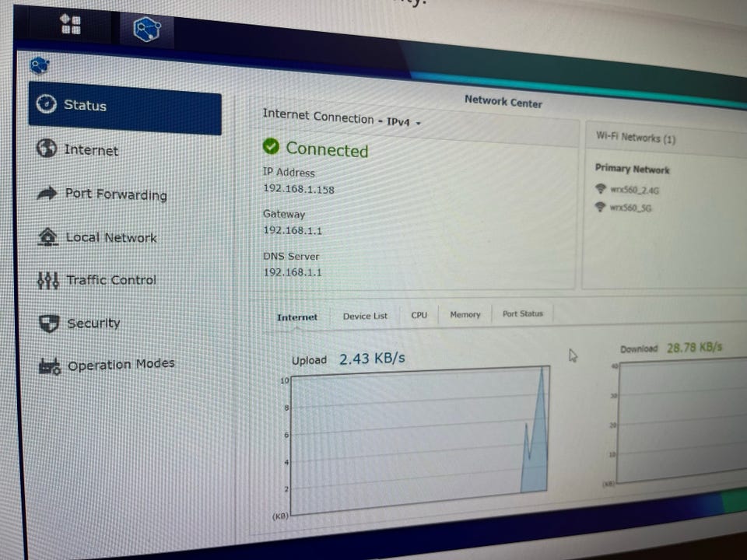Click the Upload speed 2.43 KB/s

(372, 358)
